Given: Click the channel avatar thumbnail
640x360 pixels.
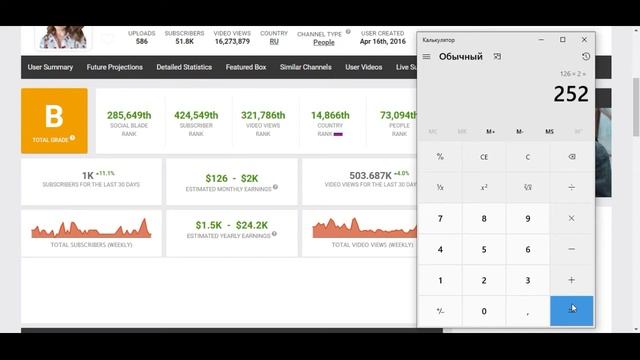Looking at the screenshot, I should [63, 38].
